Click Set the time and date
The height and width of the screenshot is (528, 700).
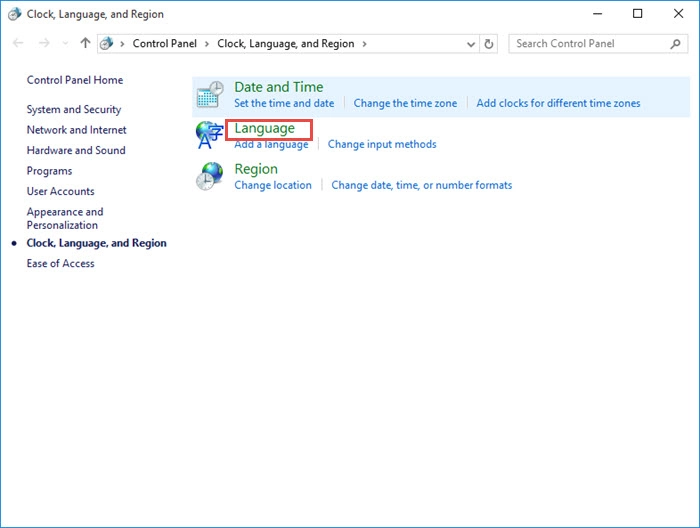(284, 103)
